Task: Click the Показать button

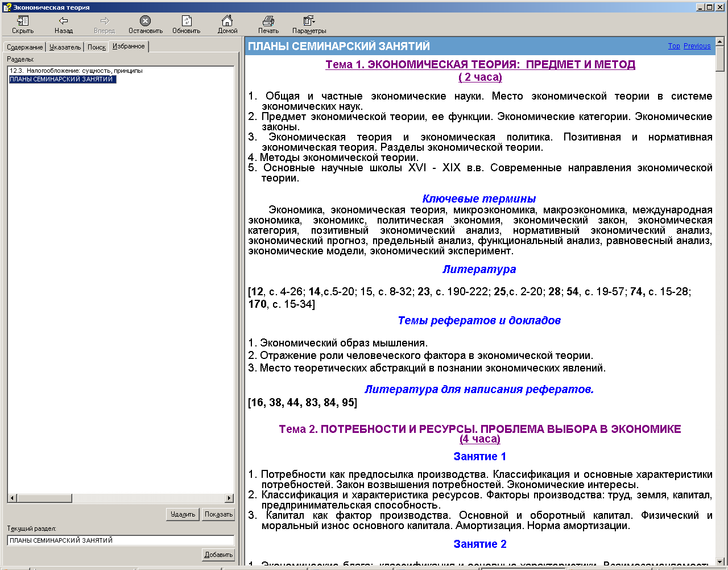Action: (x=218, y=514)
